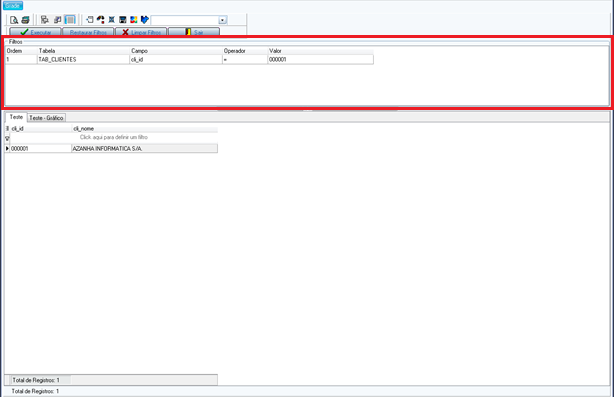Switch to the Teste - Gráfico tab
Viewport: 616px width, 397px height.
(x=46, y=118)
